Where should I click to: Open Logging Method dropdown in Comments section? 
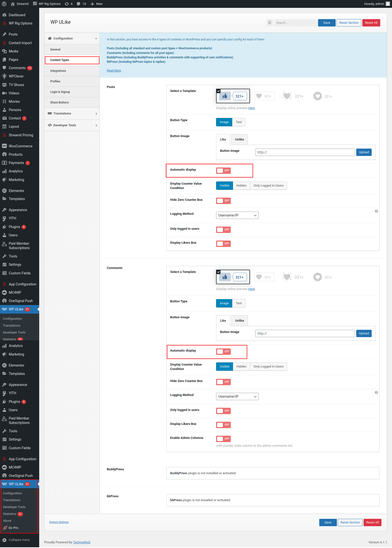pyautogui.click(x=237, y=396)
